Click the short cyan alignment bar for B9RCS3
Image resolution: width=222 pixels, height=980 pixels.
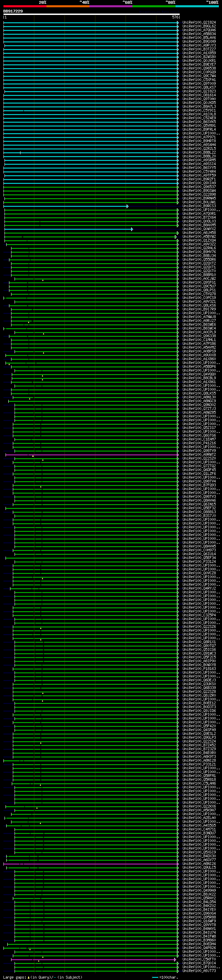pos(66,206)
